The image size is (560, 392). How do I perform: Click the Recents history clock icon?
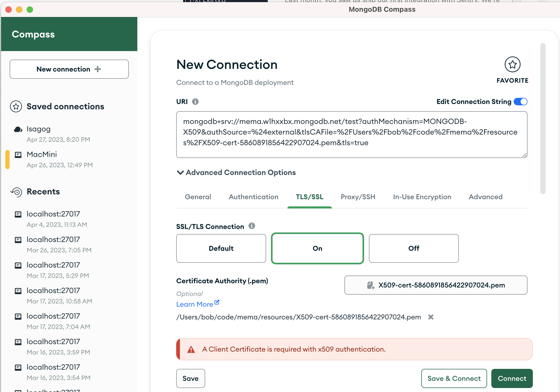(x=17, y=192)
